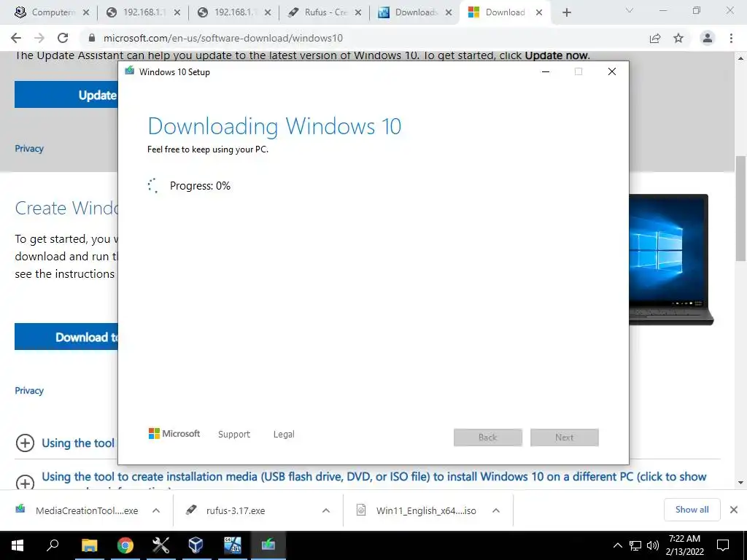Close the Computer tab

click(x=86, y=13)
